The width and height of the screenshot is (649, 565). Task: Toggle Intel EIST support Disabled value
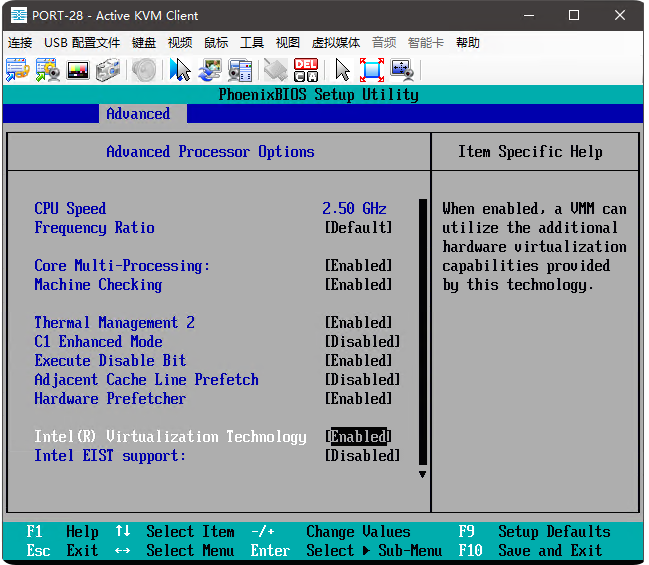click(x=362, y=456)
